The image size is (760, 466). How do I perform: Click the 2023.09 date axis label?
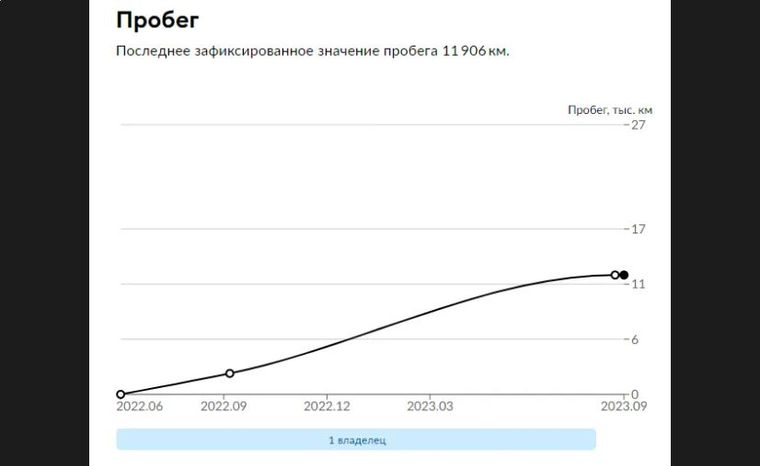pos(624,406)
